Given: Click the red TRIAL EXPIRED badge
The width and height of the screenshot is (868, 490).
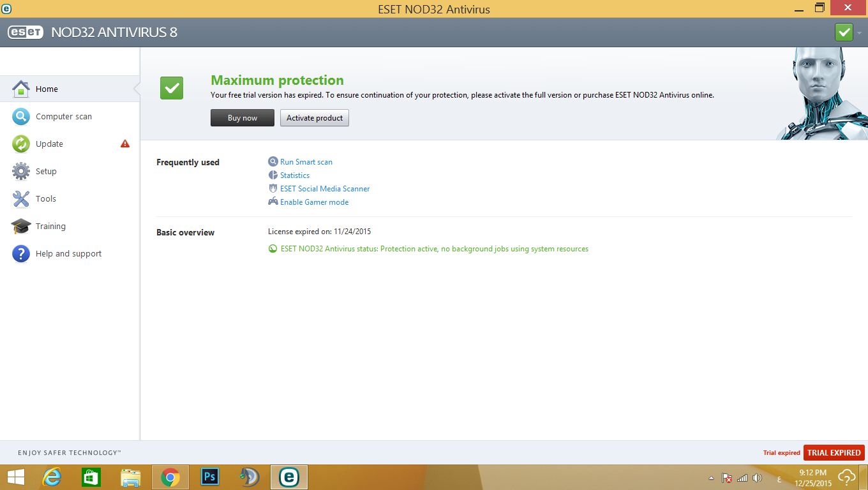Looking at the screenshot, I should [834, 453].
